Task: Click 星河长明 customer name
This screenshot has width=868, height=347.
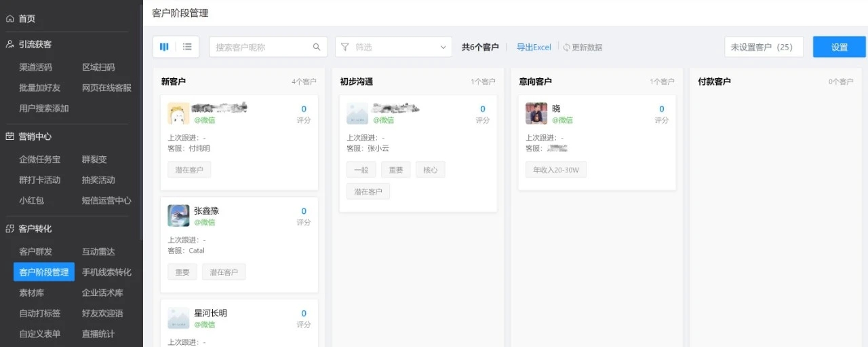Action: [210, 313]
